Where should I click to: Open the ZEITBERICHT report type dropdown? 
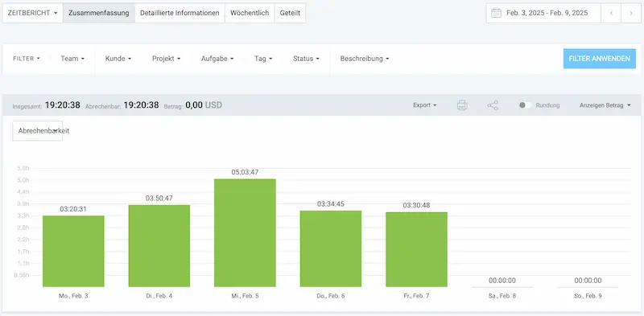[32, 13]
